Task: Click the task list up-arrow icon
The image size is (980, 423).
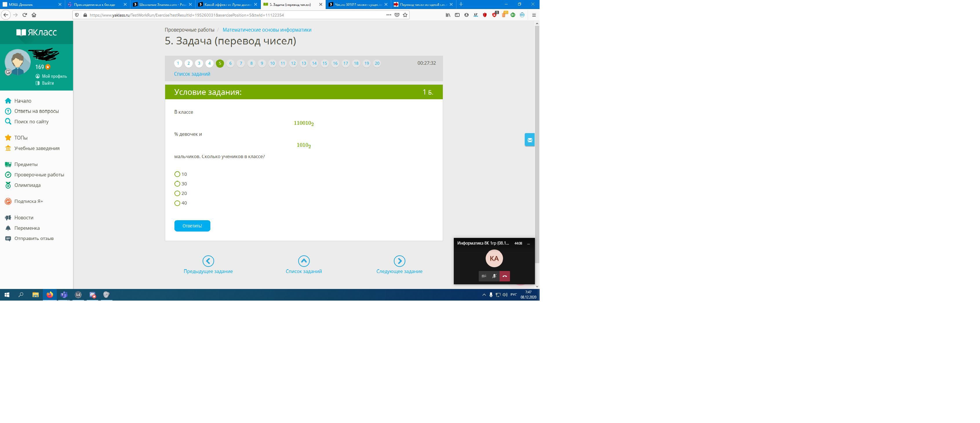Action: point(304,261)
